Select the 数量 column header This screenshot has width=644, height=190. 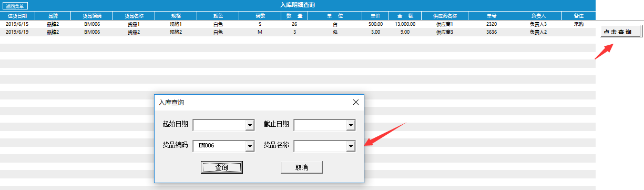click(x=294, y=16)
